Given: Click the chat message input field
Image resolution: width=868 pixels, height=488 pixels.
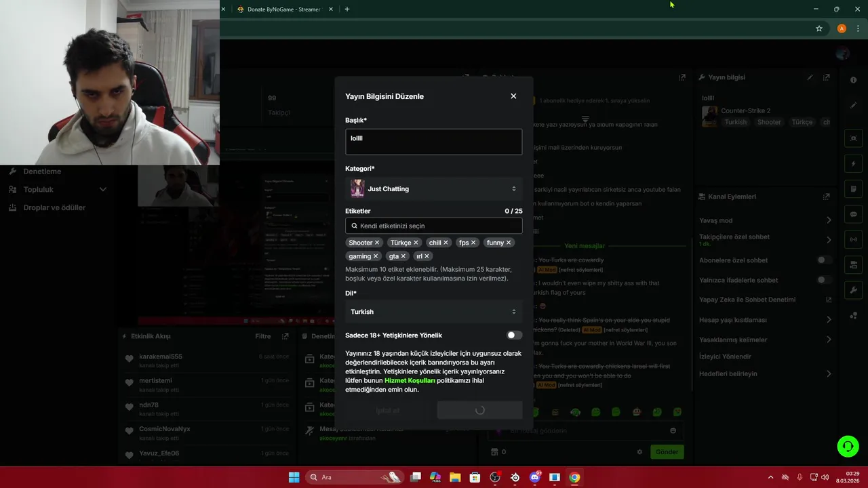Looking at the screenshot, I should click(586, 430).
